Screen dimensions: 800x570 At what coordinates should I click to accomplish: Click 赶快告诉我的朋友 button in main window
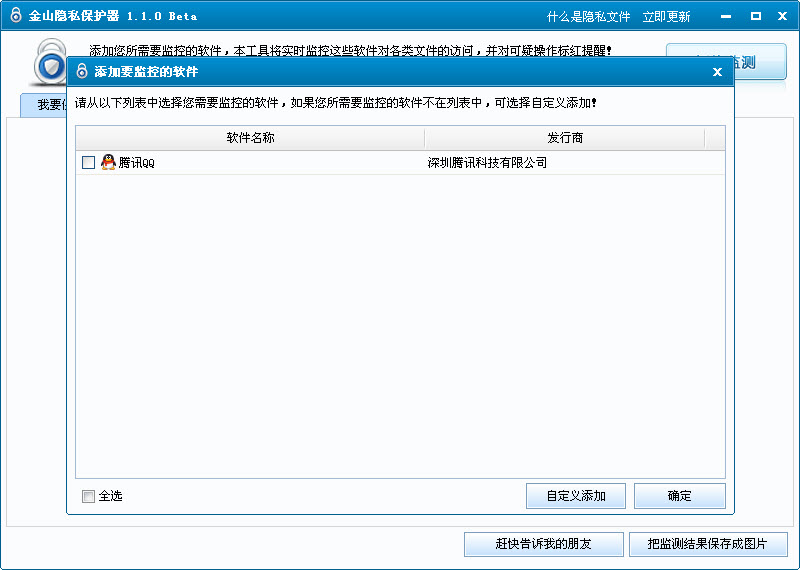pyautogui.click(x=543, y=544)
